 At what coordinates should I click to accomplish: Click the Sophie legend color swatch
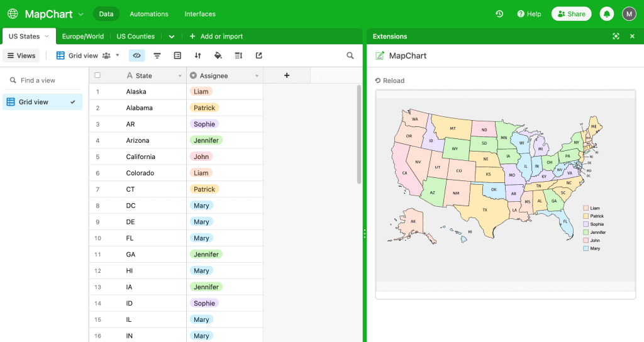pyautogui.click(x=586, y=224)
